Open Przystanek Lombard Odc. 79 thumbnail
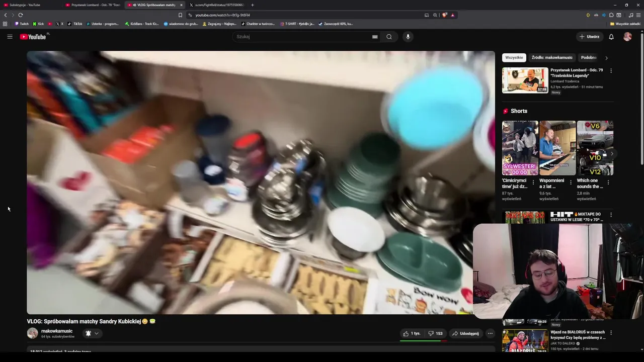644x362 pixels. [x=525, y=80]
